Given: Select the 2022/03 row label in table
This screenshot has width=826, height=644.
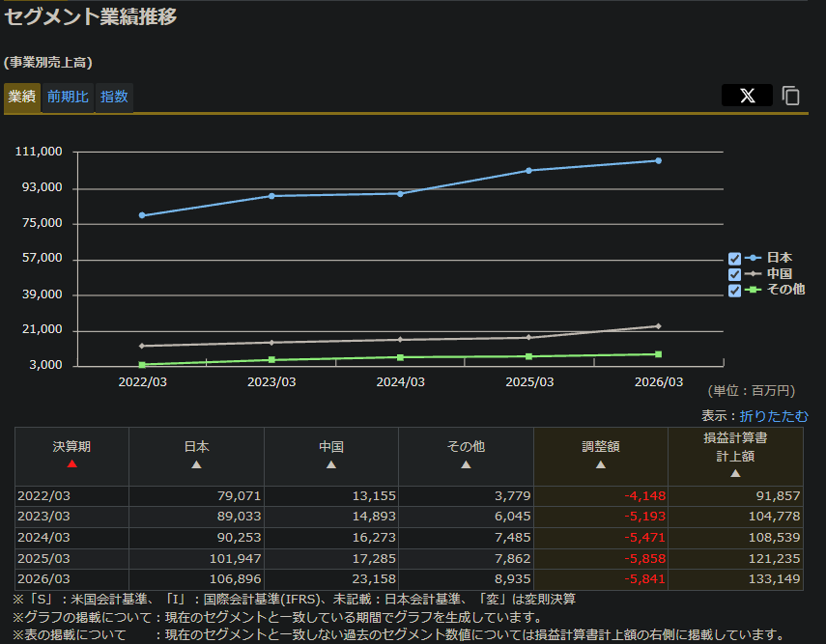Looking at the screenshot, I should (43, 496).
